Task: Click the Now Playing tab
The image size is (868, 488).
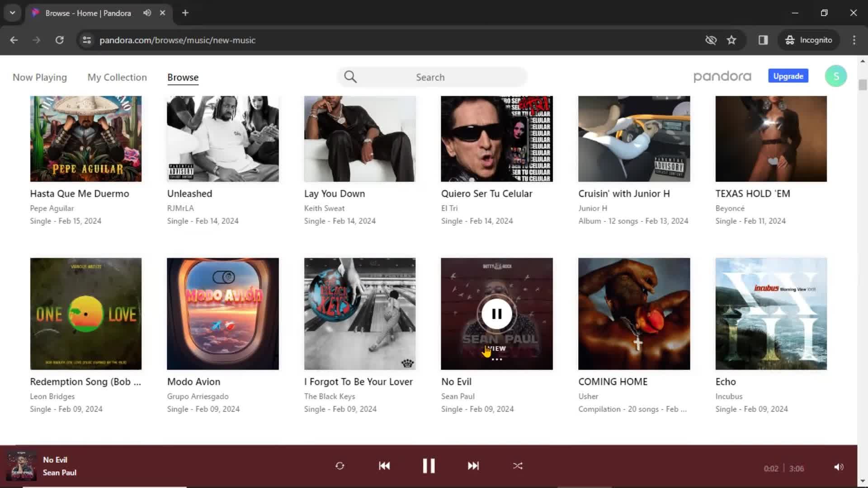Action: 39,77
